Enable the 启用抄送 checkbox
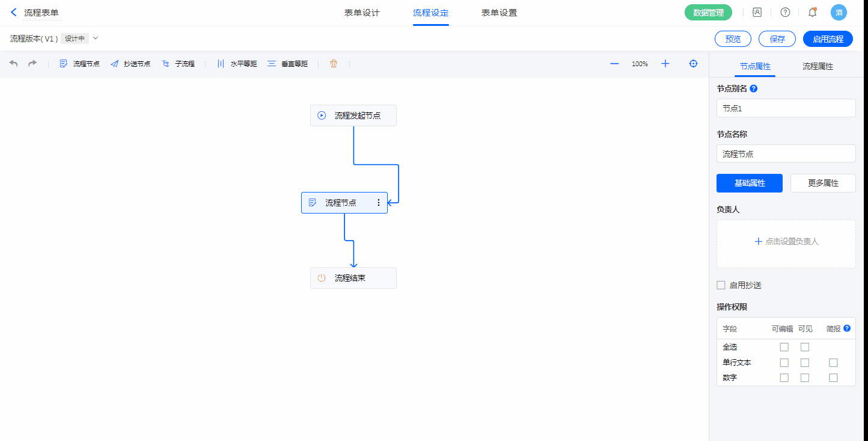 (x=721, y=285)
